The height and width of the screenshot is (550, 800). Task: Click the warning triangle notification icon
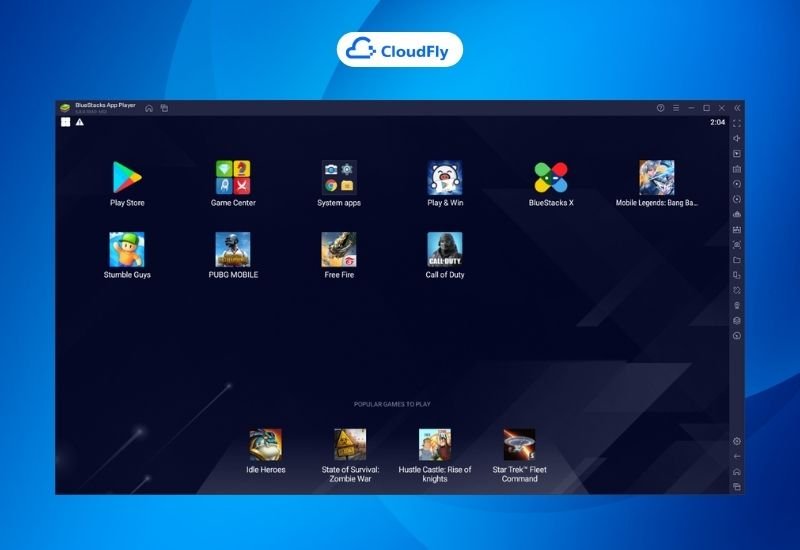80,122
